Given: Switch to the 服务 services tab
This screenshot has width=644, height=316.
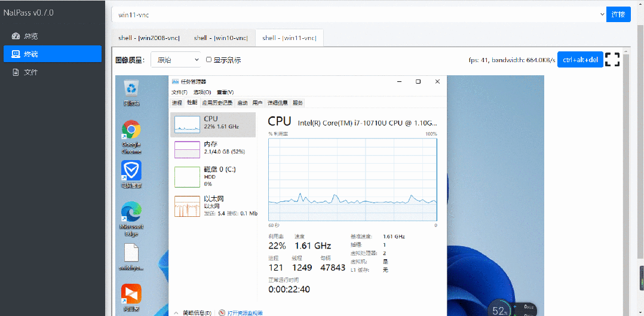Looking at the screenshot, I should click(298, 103).
